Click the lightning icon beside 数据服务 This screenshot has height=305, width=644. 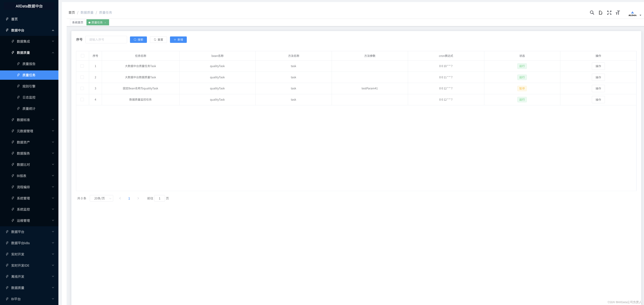click(13, 153)
